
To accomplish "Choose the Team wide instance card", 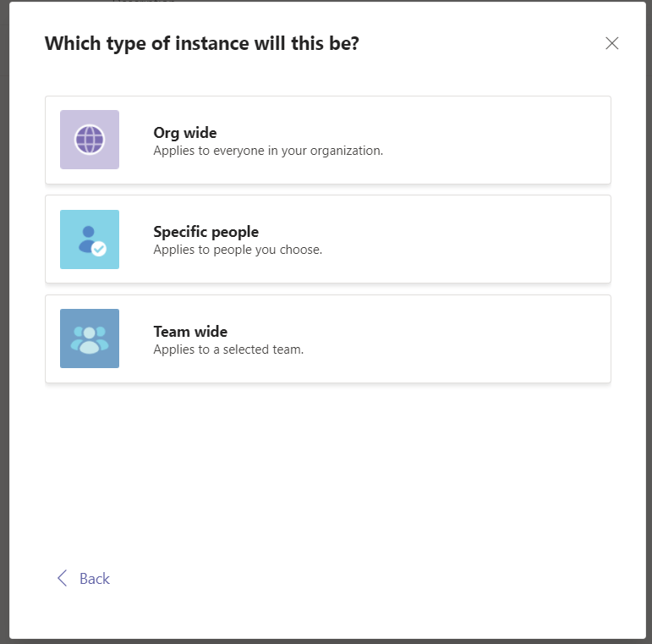I will [x=327, y=339].
